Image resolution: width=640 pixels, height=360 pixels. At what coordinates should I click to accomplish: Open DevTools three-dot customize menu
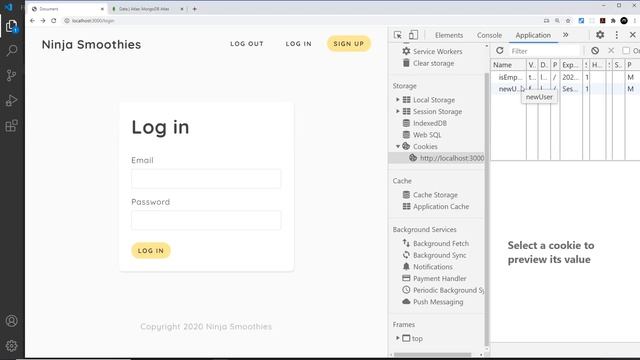(617, 35)
